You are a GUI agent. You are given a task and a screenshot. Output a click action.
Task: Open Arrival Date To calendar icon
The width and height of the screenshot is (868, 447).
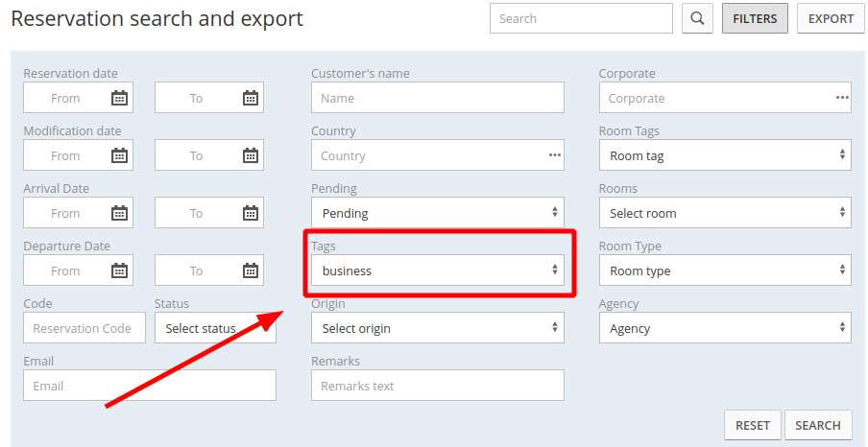[251, 213]
